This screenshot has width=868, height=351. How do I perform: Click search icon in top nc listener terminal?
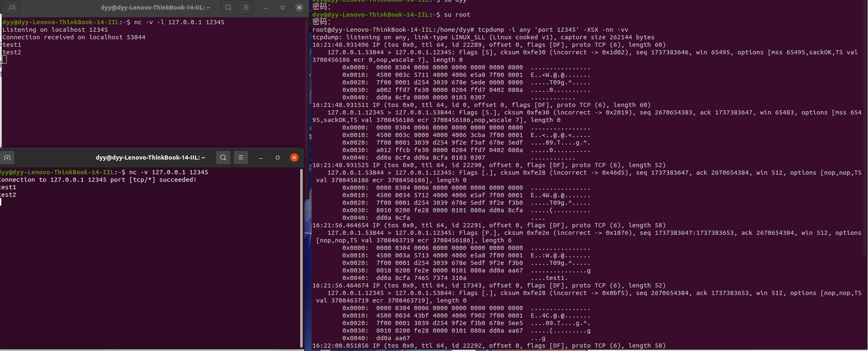tap(228, 8)
